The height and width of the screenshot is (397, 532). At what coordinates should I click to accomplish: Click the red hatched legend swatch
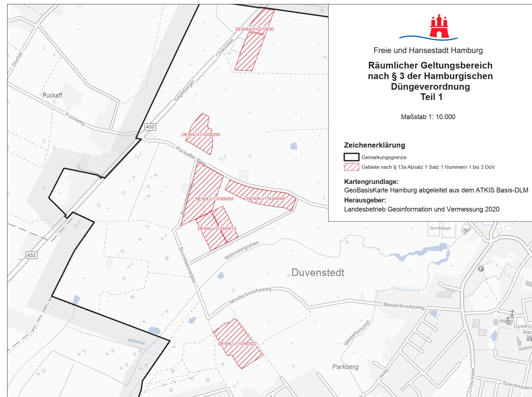pos(351,167)
